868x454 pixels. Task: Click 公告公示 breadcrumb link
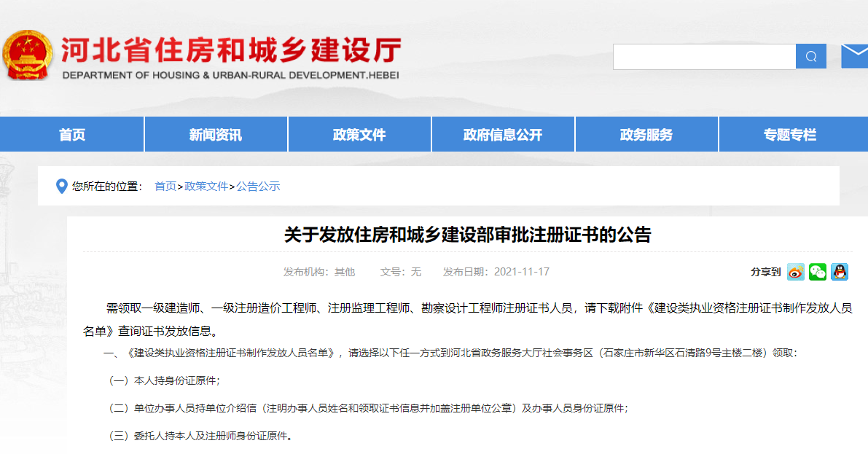tap(258, 187)
